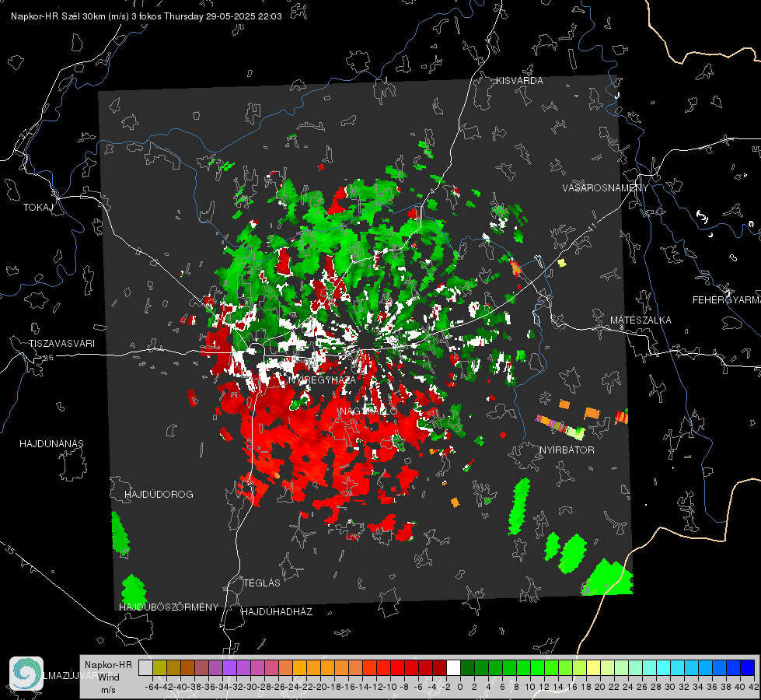Pick the gray swatch left of -64

145,667
